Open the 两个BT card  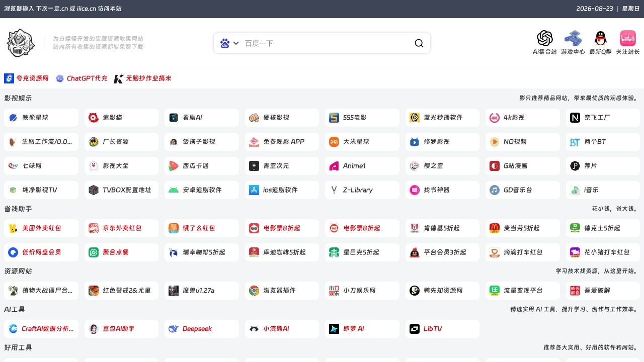[603, 142]
